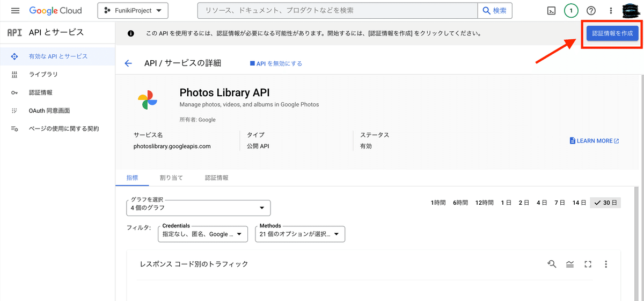Image resolution: width=644 pixels, height=301 pixels.
Task: Toggle the chart legend icon
Action: (570, 264)
